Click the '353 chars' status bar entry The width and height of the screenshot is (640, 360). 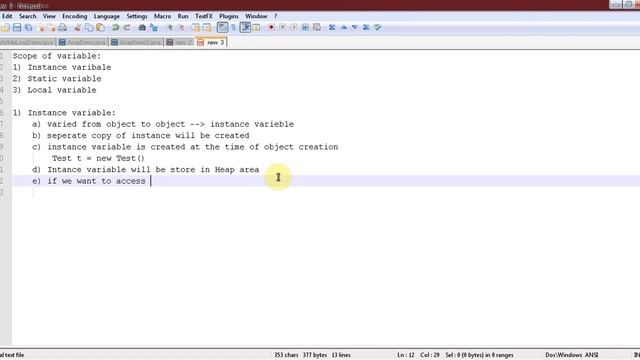click(286, 355)
